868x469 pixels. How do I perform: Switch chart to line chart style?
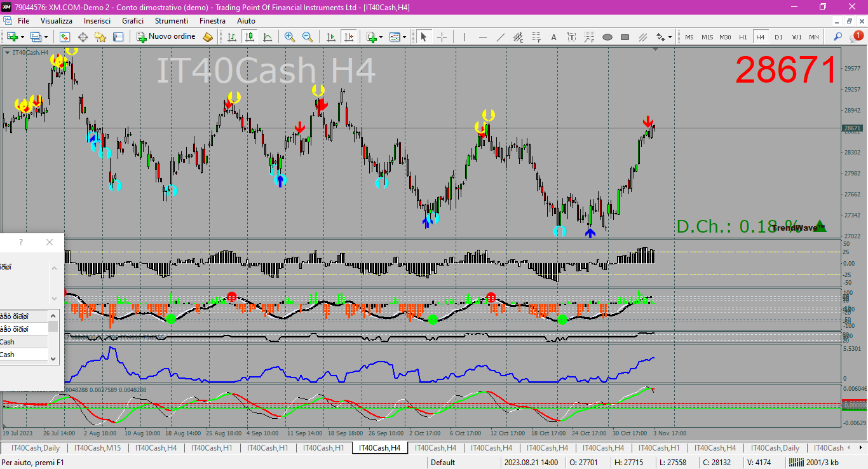tap(268, 37)
